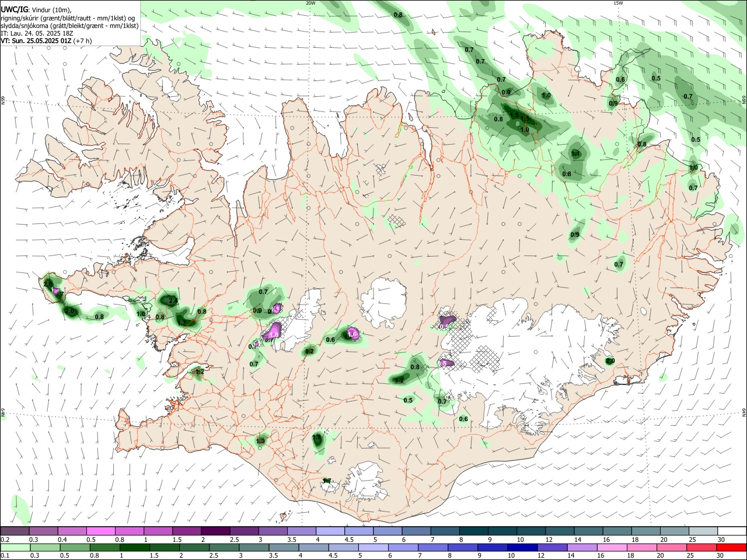This screenshot has height=560, width=747.
Task: Click the 'UWC/IG' title text
Action: (14, 10)
